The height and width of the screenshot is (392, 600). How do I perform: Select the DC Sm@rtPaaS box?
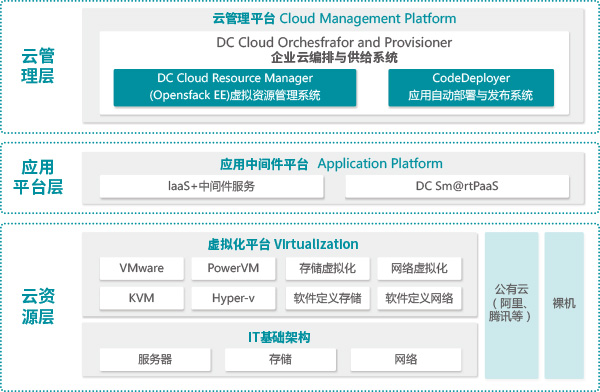(457, 186)
